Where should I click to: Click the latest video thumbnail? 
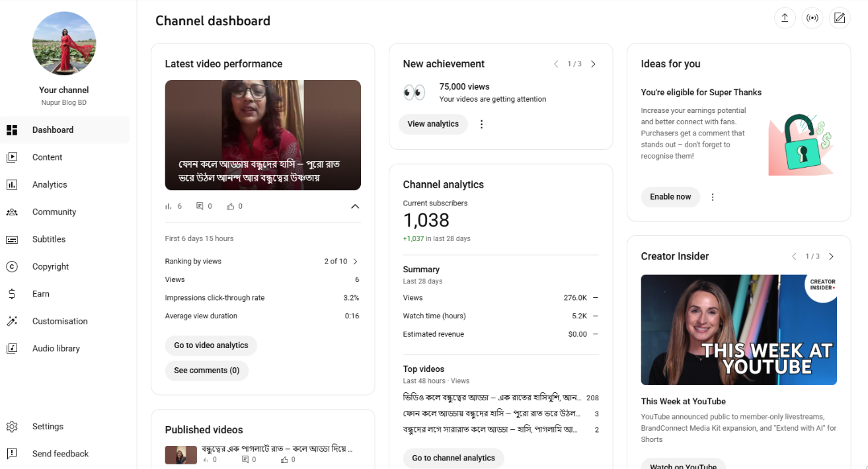[x=262, y=135]
